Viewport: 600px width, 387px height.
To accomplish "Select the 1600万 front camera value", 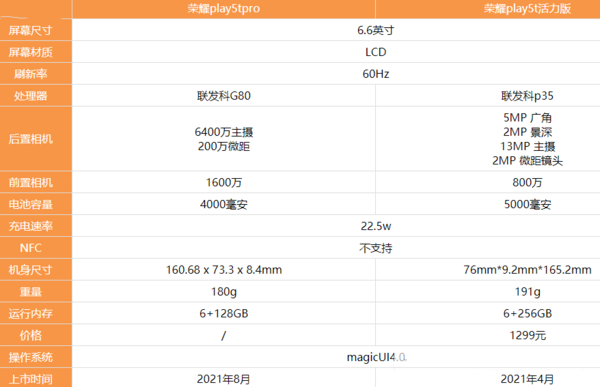I will [x=224, y=183].
